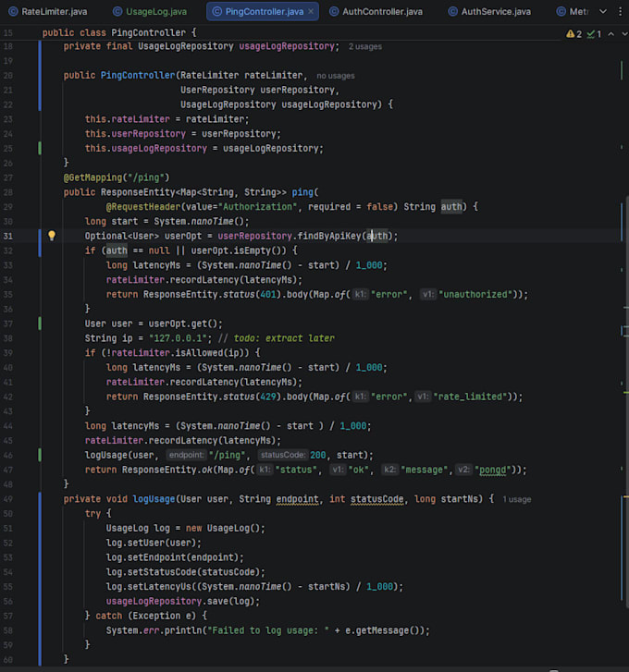This screenshot has width=629, height=672.
Task: Click the 'no usages' constructor hint
Action: [x=336, y=76]
